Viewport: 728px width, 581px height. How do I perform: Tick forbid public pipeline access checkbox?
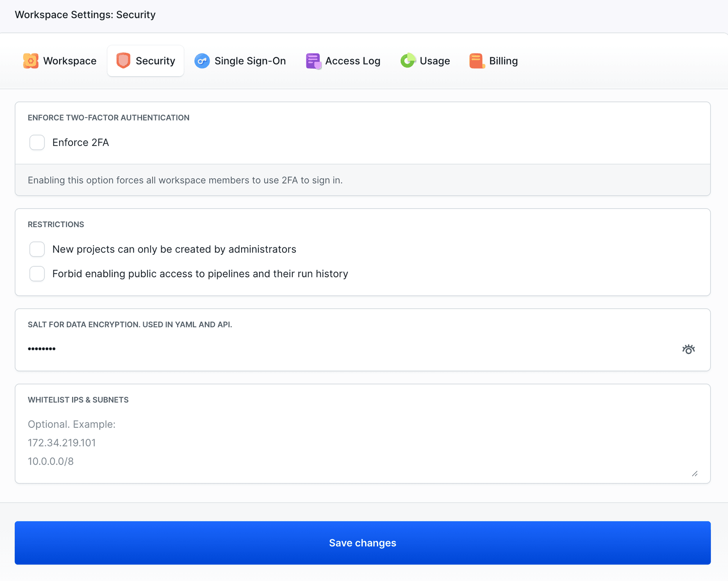[x=37, y=274]
